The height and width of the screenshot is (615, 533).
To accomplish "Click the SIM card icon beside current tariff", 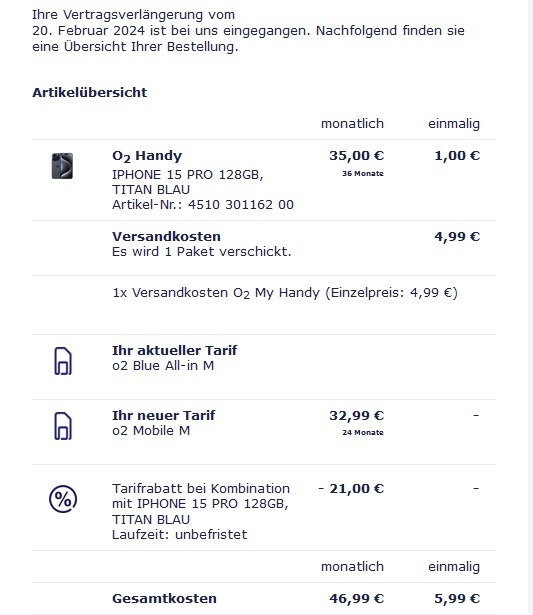I will pos(63,361).
